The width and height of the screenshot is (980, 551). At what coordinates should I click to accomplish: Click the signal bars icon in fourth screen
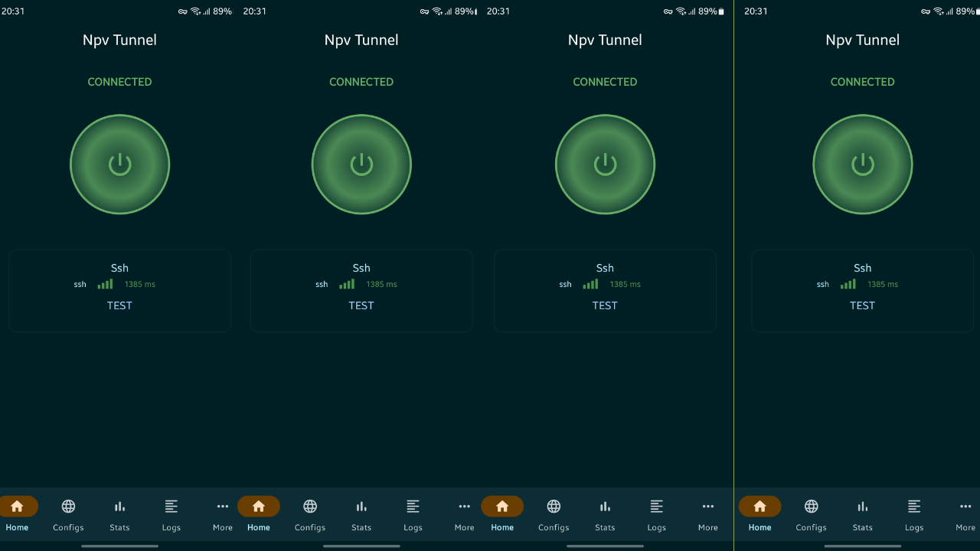[848, 284]
